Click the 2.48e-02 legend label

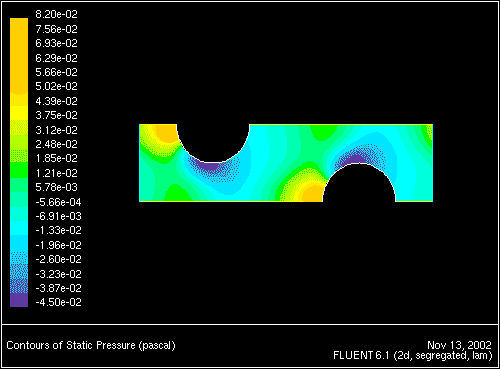coord(56,144)
